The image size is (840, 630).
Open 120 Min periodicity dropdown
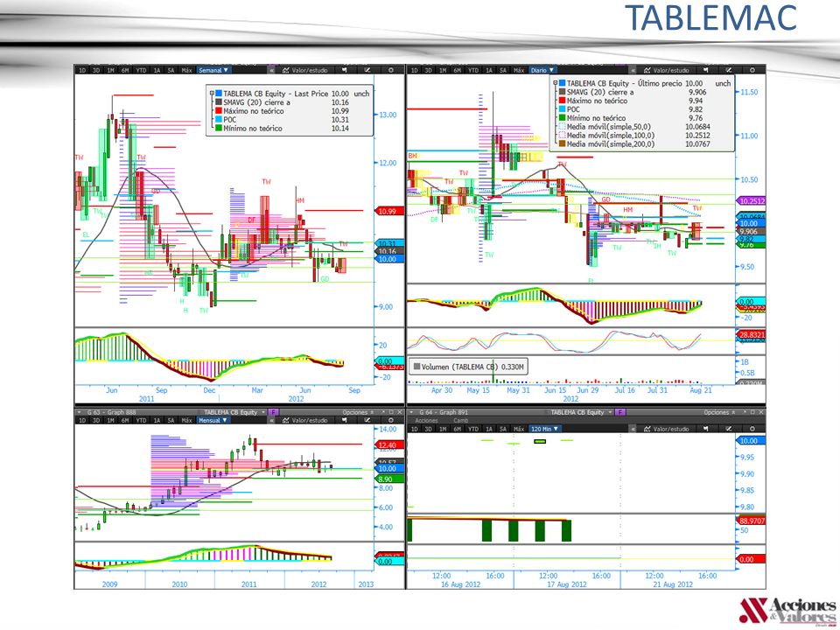click(544, 429)
